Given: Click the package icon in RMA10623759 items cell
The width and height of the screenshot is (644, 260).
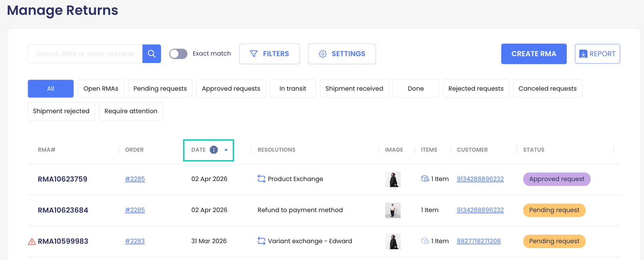Looking at the screenshot, I should click(425, 179).
